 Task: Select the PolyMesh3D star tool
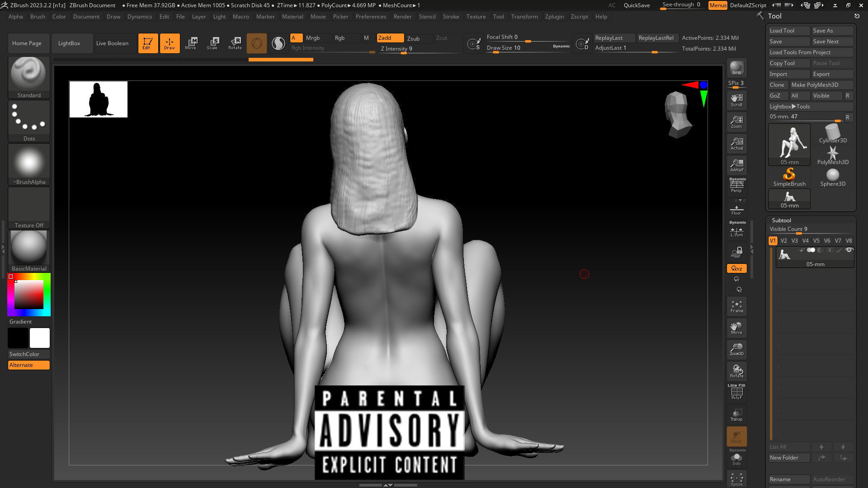[x=833, y=155]
